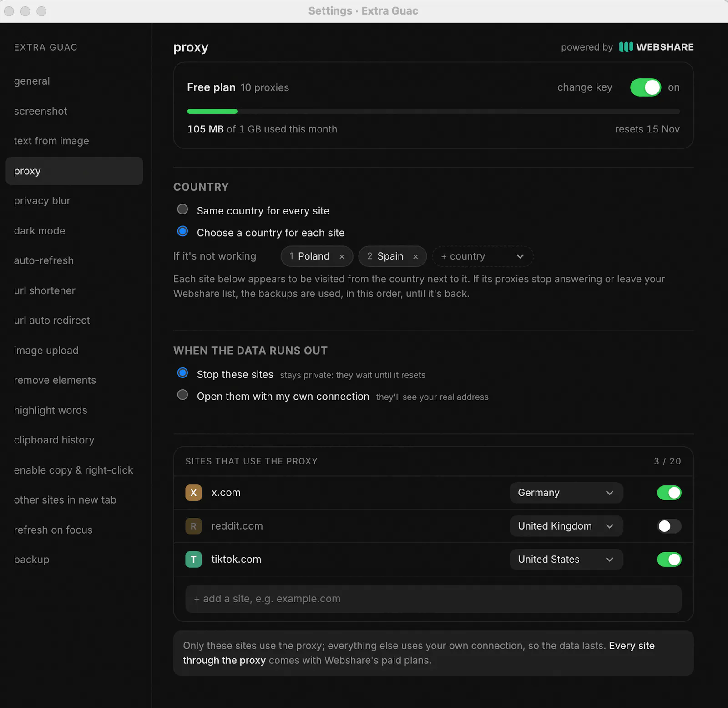Click the change key link
Viewport: 728px width, 708px height.
pyautogui.click(x=585, y=87)
